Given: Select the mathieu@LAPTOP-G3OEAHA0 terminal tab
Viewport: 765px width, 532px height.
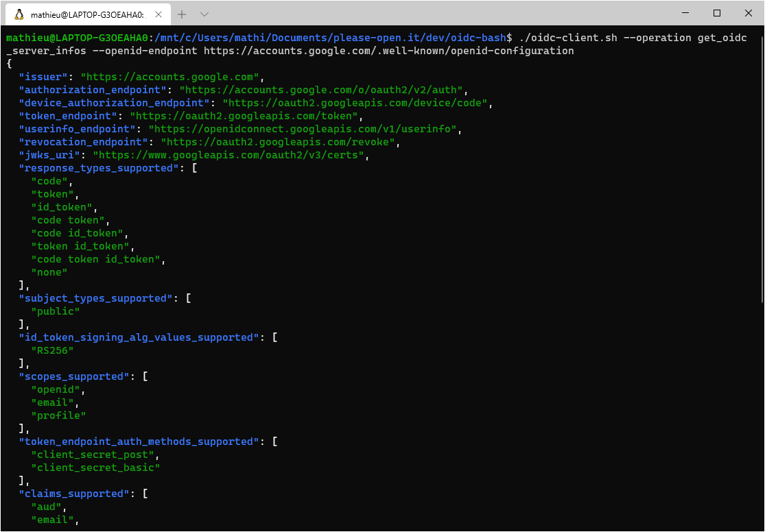Looking at the screenshot, I should (x=87, y=14).
